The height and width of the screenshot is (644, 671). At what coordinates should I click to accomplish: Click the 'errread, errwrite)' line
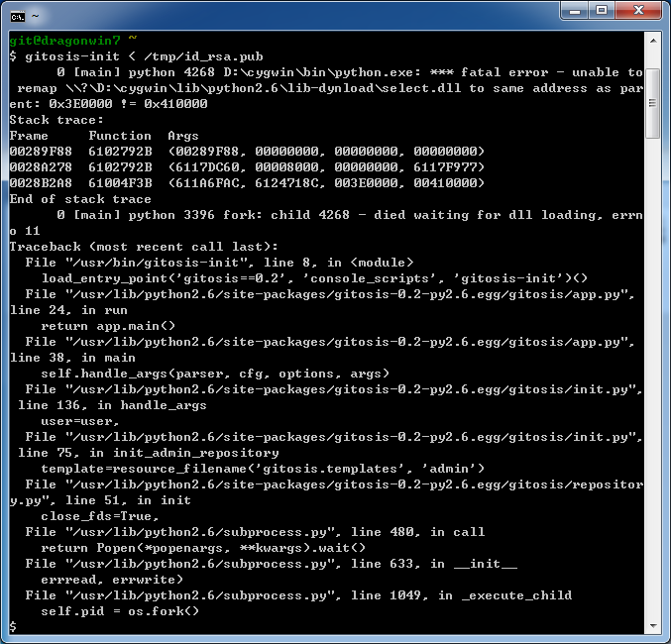pyautogui.click(x=112, y=580)
